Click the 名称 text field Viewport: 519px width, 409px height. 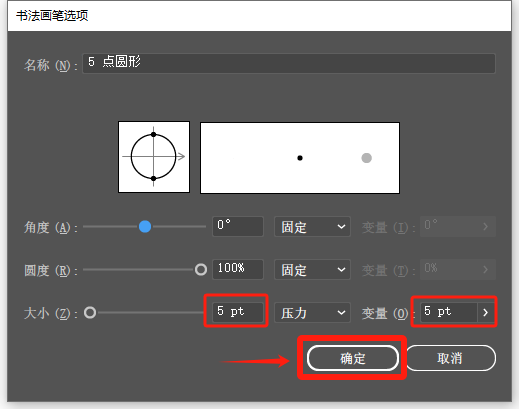(x=289, y=63)
